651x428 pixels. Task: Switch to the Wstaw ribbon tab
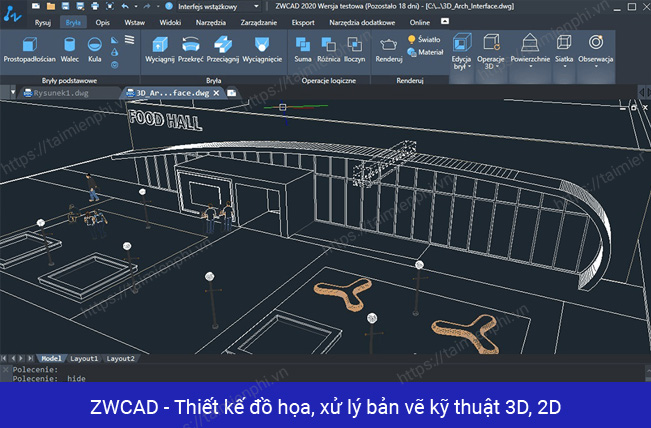tap(135, 22)
